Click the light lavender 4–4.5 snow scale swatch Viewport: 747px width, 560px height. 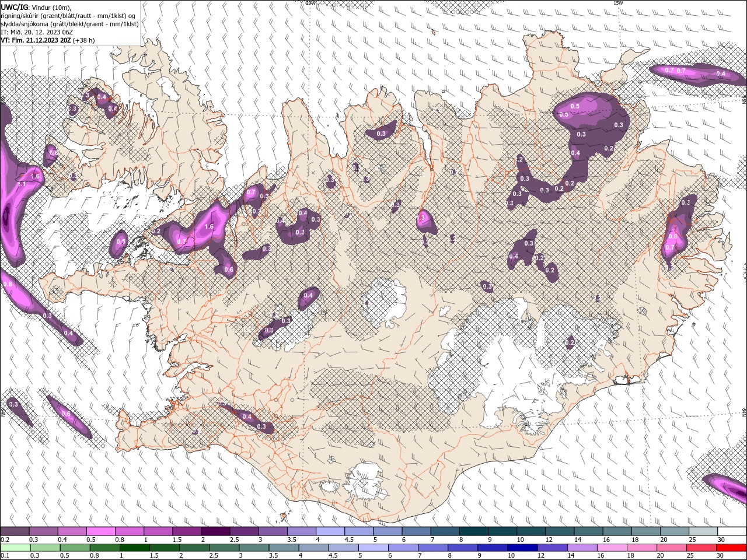click(330, 531)
